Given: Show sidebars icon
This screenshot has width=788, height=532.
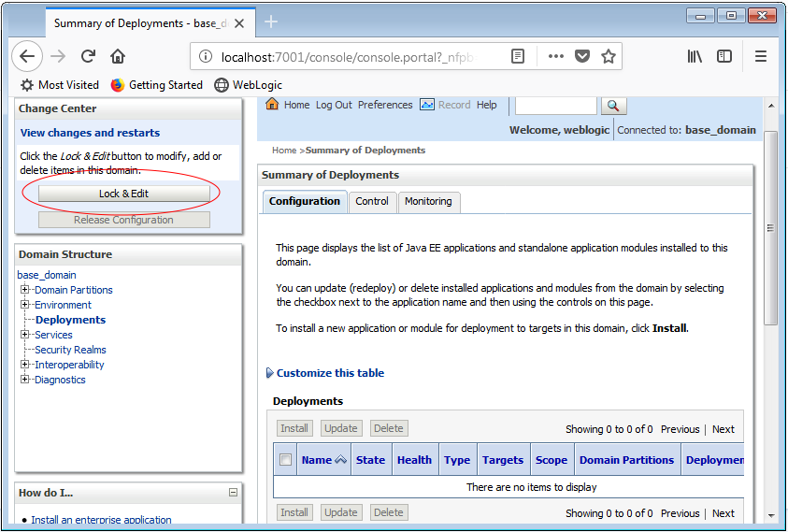Looking at the screenshot, I should pyautogui.click(x=724, y=56).
